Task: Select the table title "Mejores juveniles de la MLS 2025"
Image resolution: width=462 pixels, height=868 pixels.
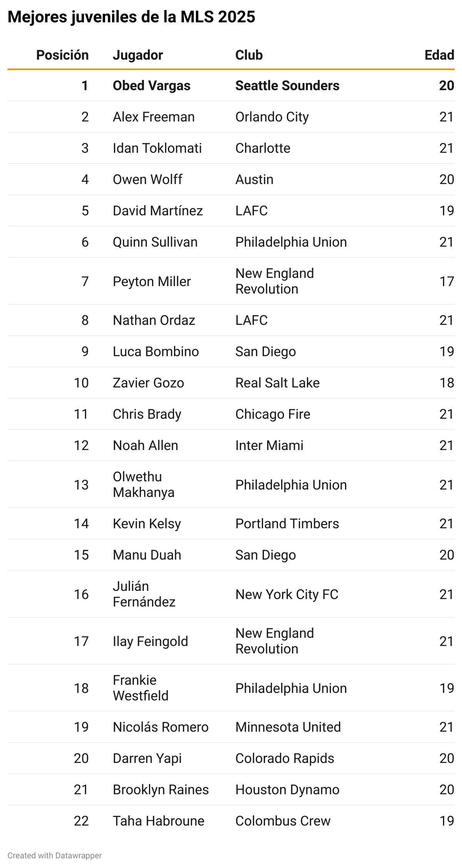Action: (131, 17)
